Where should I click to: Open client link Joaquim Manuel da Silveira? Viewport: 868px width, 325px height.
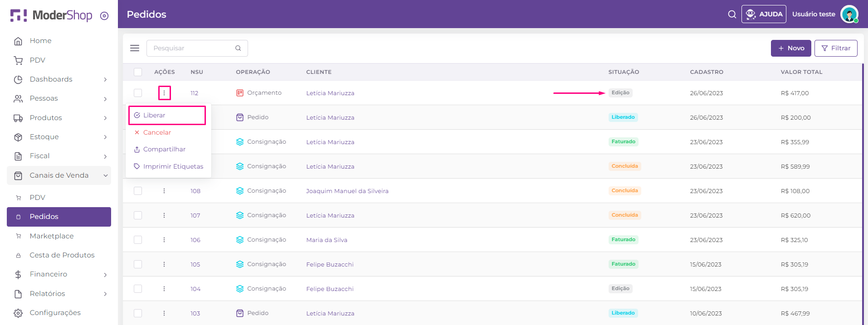347,191
